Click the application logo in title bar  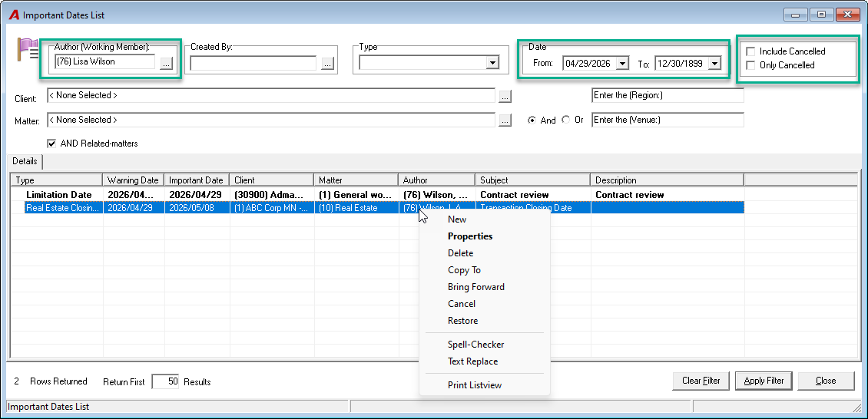click(x=15, y=15)
